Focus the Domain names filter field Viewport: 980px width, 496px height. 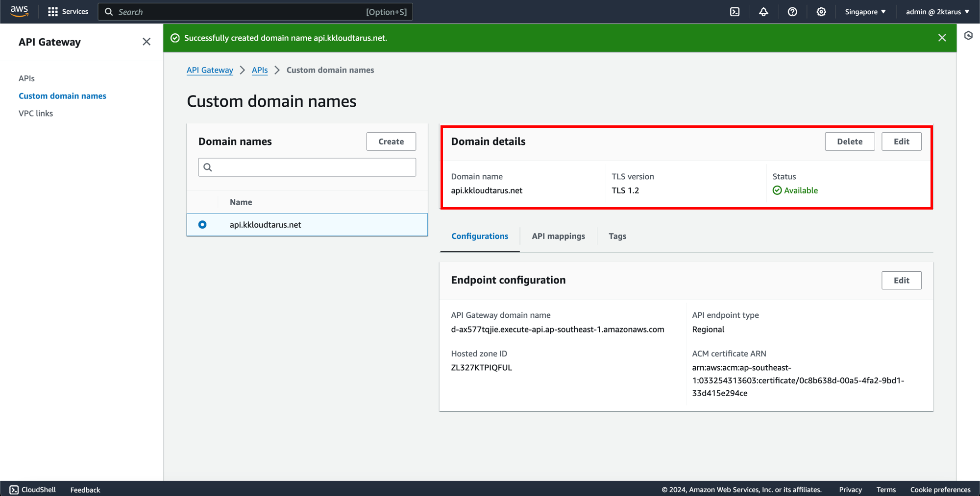307,167
